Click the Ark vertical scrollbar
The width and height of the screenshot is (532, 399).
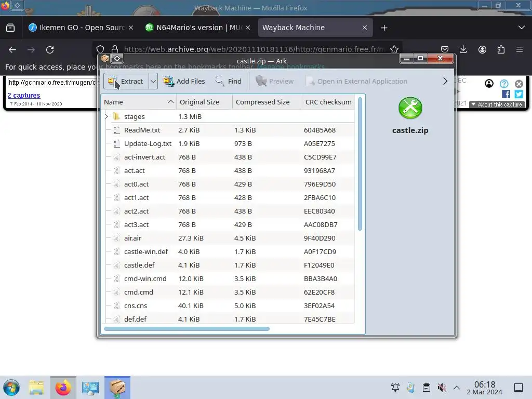(360, 164)
